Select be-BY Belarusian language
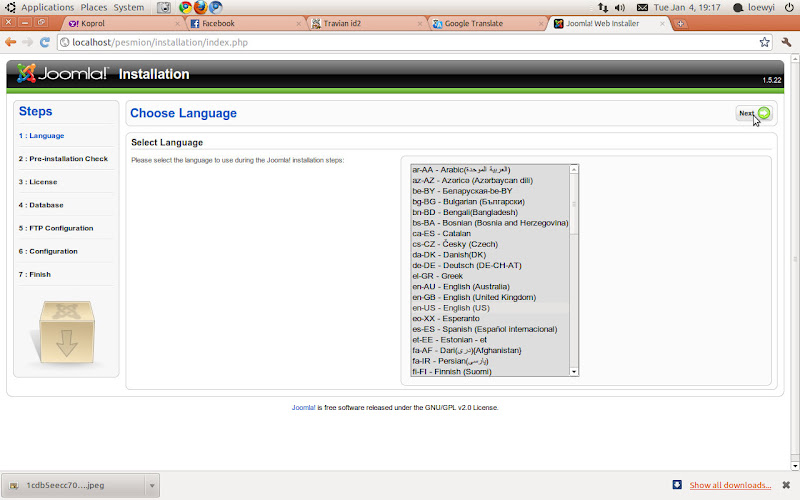This screenshot has height=500, width=800. 490,191
